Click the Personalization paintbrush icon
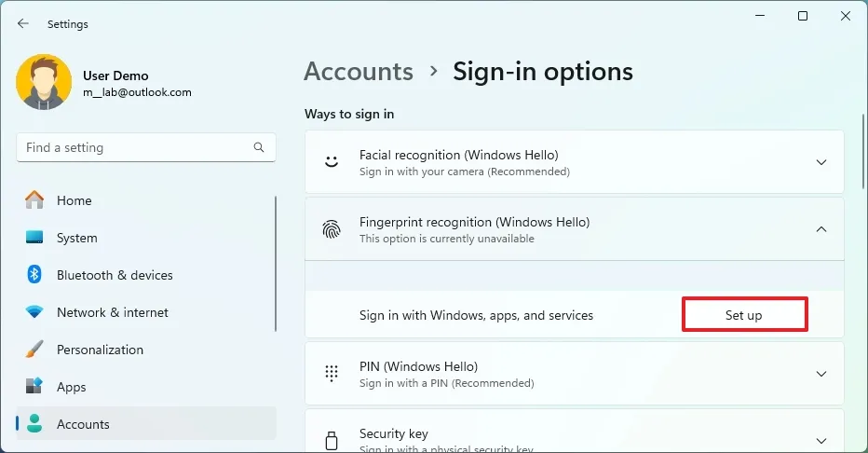 (34, 350)
